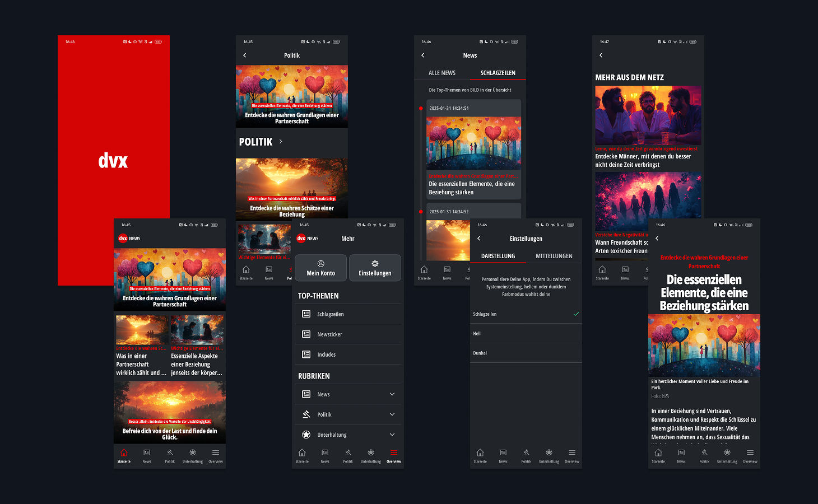Click the first red timeline dot
The height and width of the screenshot is (504, 818).
421,108
